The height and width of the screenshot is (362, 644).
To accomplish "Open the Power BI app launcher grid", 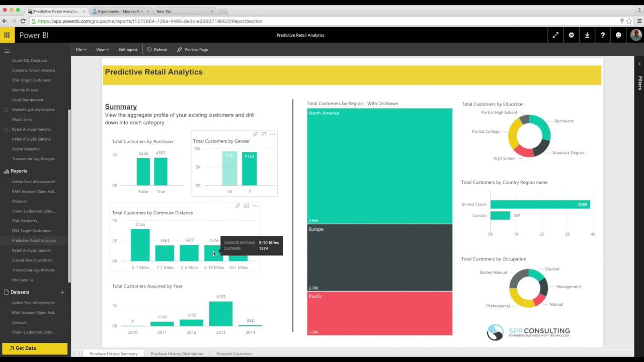I will coord(7,35).
